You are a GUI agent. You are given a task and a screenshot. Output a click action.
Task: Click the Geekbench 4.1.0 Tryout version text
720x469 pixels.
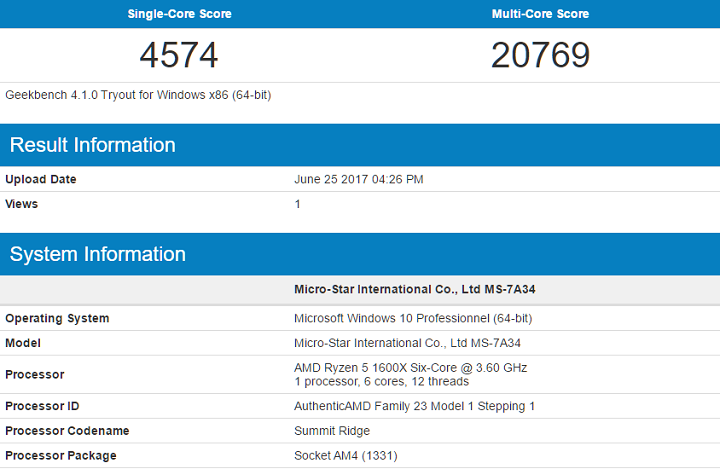click(138, 95)
